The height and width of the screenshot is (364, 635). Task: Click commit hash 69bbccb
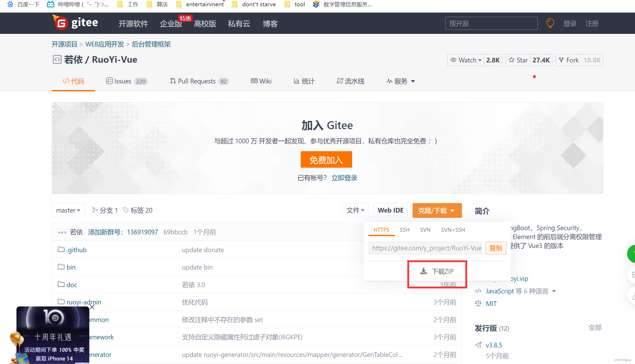point(175,232)
